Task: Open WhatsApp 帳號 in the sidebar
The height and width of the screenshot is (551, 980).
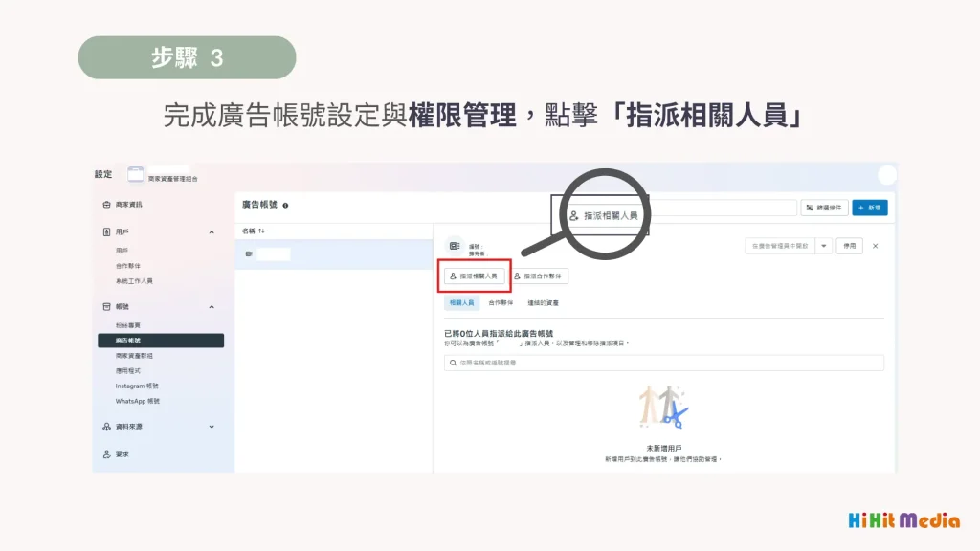Action: (x=138, y=401)
